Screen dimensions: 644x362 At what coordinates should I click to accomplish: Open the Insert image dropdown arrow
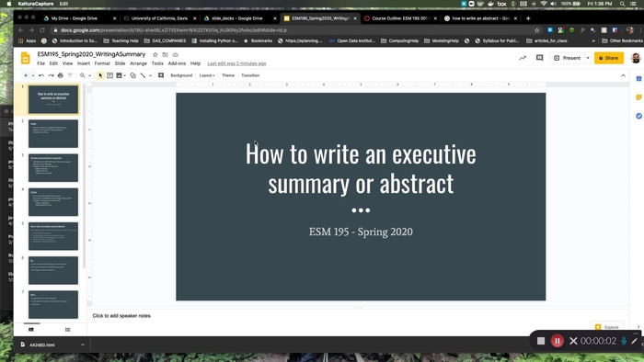coord(124,75)
